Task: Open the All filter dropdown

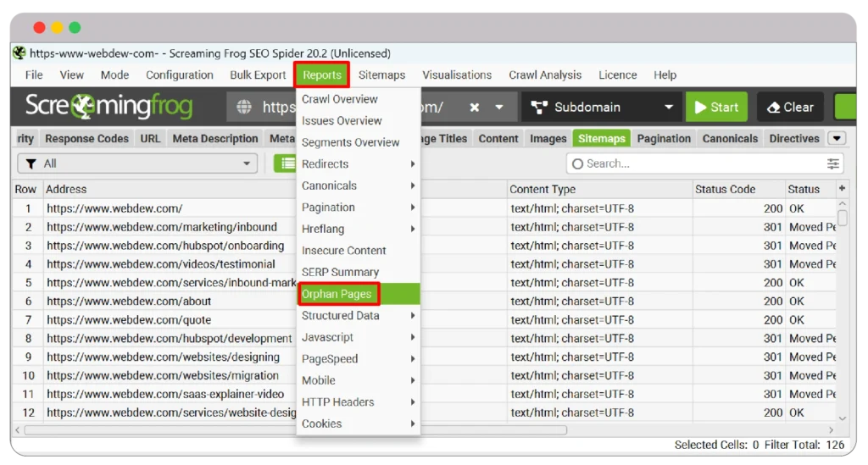Action: point(137,163)
